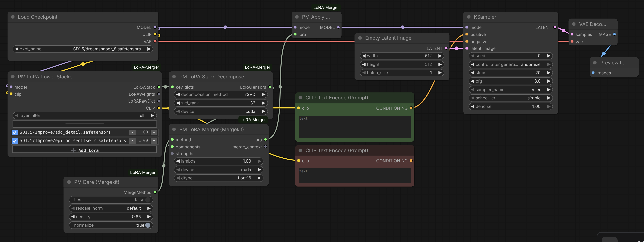The width and height of the screenshot is (644, 242).
Task: Open the scheduler dropdown
Action: click(510, 98)
